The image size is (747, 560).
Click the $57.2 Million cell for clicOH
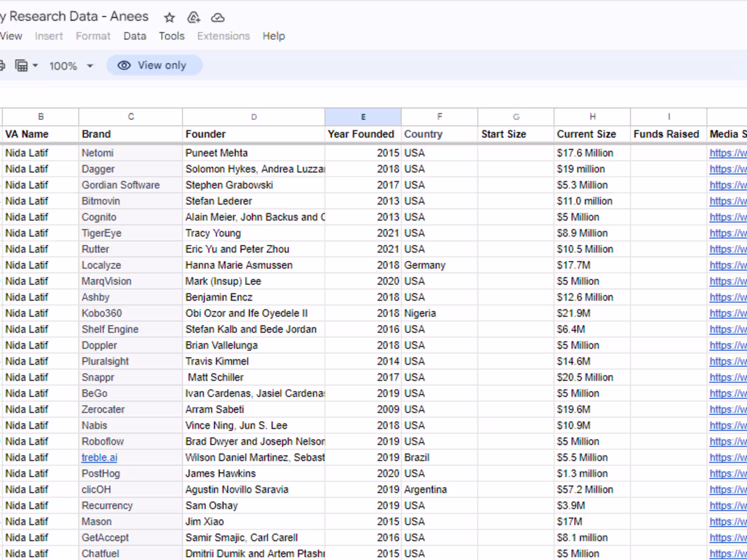(x=585, y=490)
